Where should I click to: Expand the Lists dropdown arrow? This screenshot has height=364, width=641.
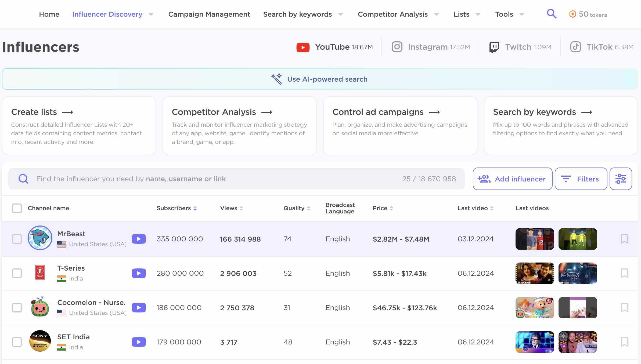click(478, 14)
